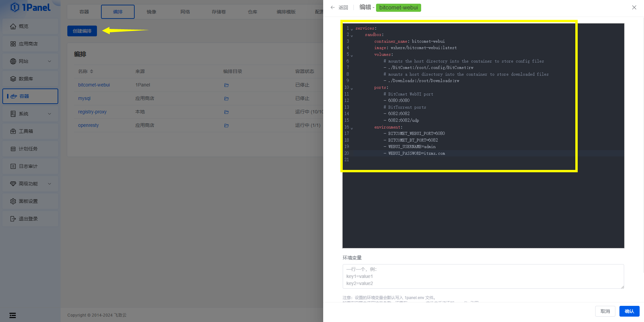Click the green bitcomet-webui title tag
This screenshot has height=322, width=644.
click(x=398, y=7)
